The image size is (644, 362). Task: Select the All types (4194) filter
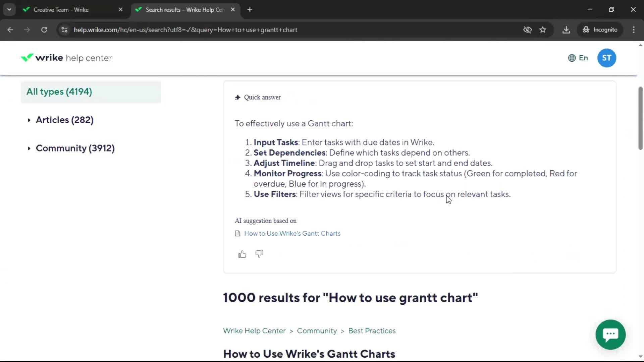pyautogui.click(x=91, y=92)
